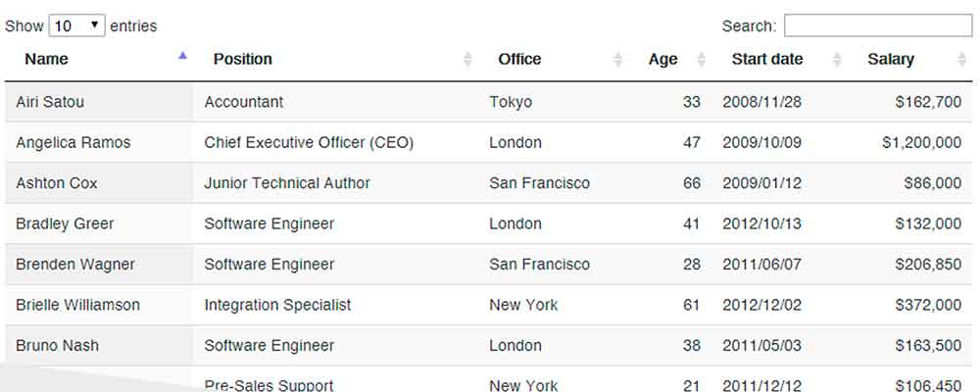Image resolution: width=980 pixels, height=392 pixels.
Task: Click Bruno Nash's start date 2011/05/03
Action: click(x=761, y=346)
